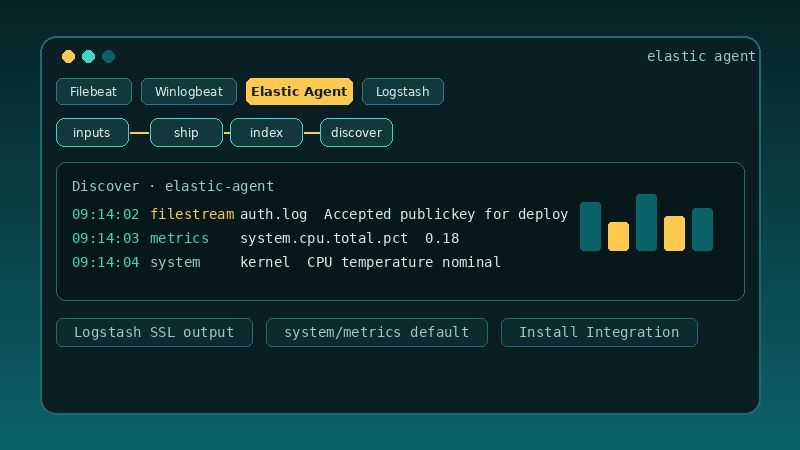800x450 pixels.
Task: Switch to the Winlogbeat tab
Action: [189, 92]
